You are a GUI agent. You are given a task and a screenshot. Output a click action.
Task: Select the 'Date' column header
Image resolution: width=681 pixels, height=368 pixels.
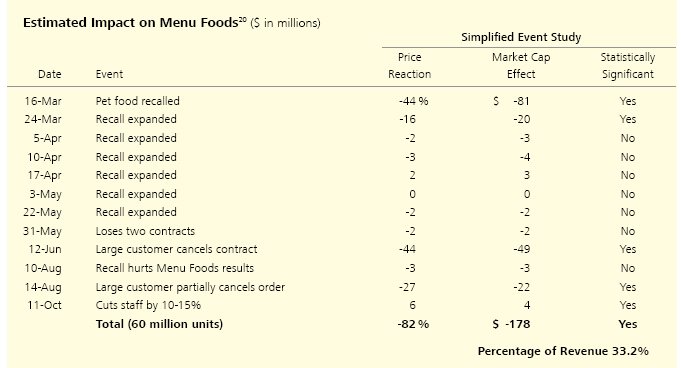click(50, 74)
